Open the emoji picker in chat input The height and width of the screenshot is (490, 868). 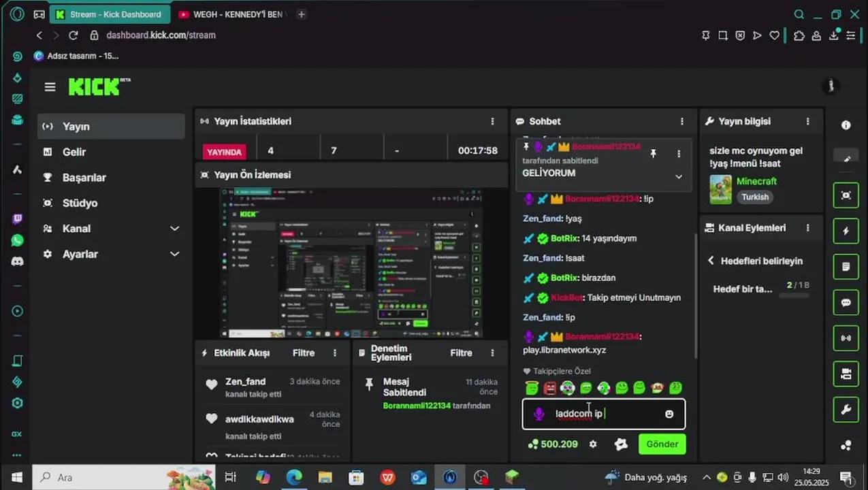click(x=669, y=414)
